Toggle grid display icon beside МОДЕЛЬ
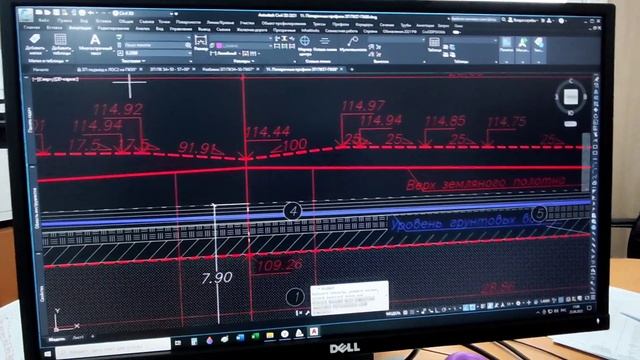Viewport: 640px width, 360px height. tap(405, 313)
